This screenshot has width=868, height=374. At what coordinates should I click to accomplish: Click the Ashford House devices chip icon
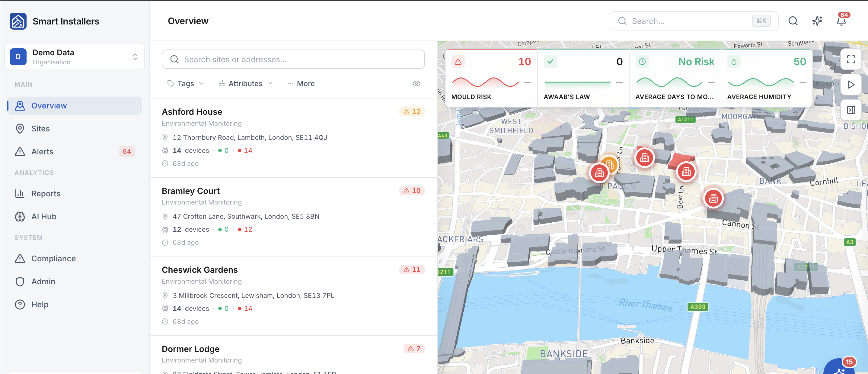pos(165,150)
